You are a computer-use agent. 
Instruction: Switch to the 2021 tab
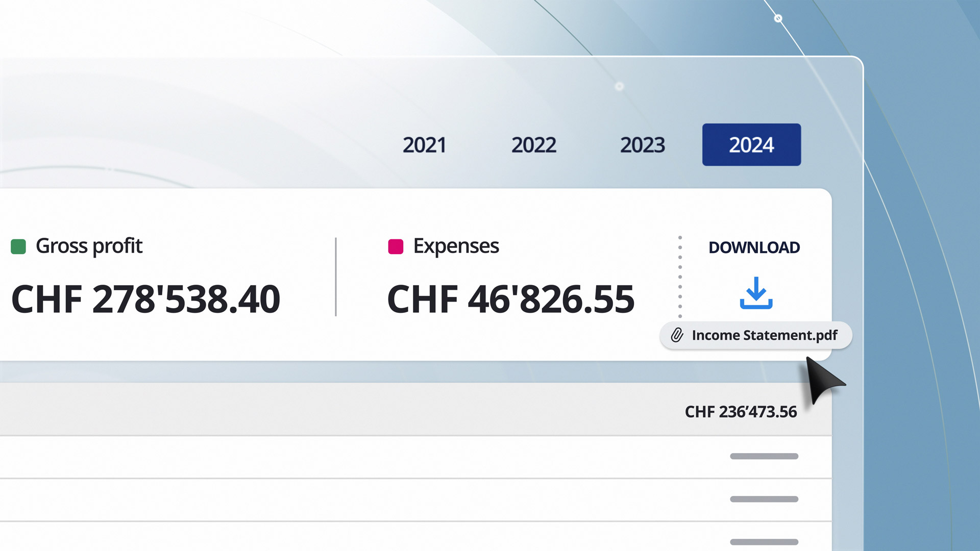pyautogui.click(x=424, y=145)
